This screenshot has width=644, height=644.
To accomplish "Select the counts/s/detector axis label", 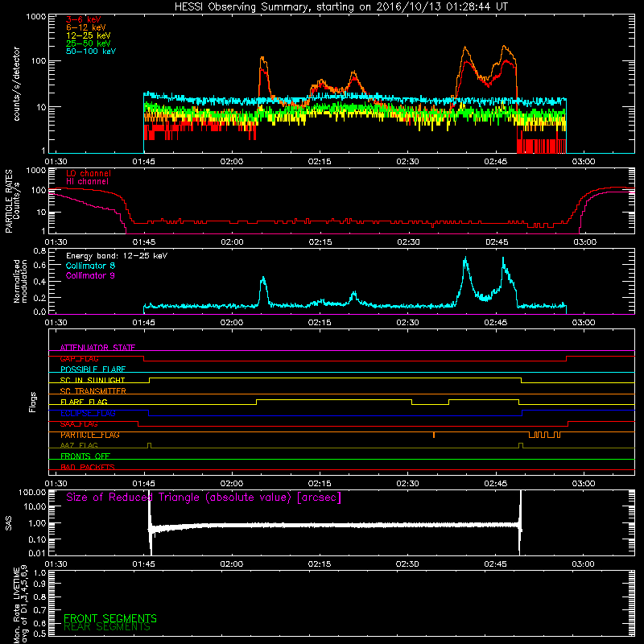I will click(16, 84).
